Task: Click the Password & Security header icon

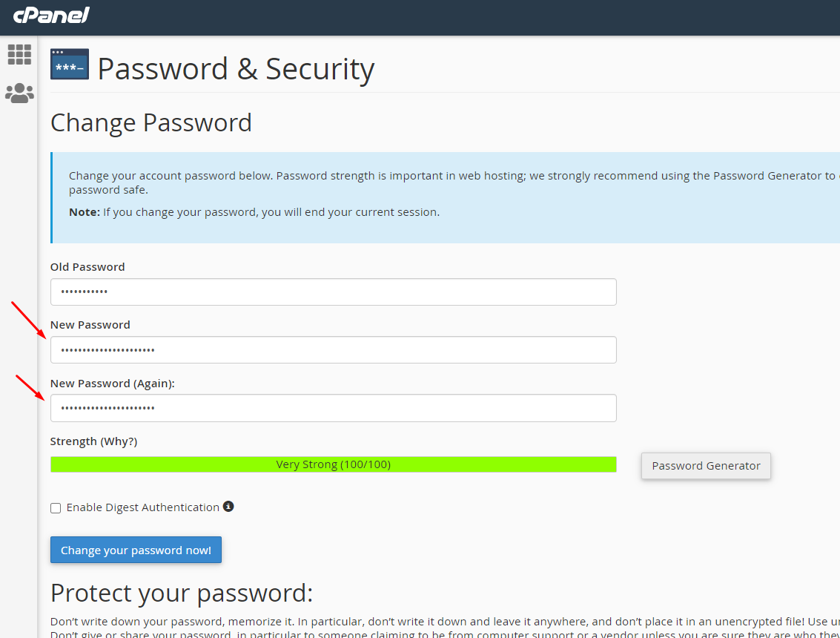Action: [x=70, y=65]
